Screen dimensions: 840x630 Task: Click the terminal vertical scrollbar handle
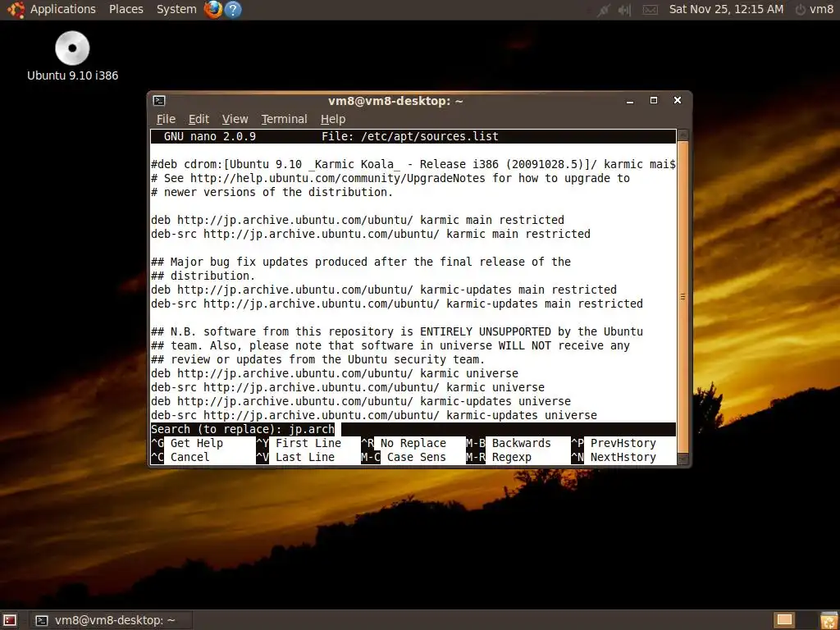[682, 297]
